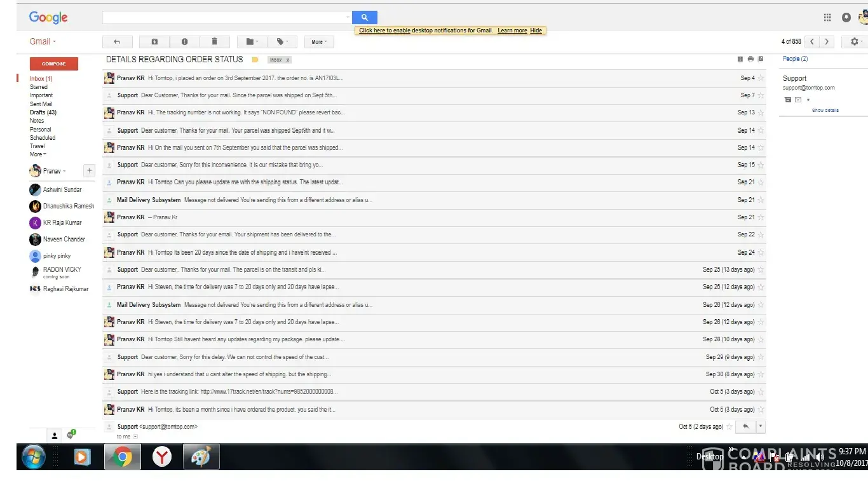Open the People (2) link
This screenshot has width=868, height=488.
795,59
